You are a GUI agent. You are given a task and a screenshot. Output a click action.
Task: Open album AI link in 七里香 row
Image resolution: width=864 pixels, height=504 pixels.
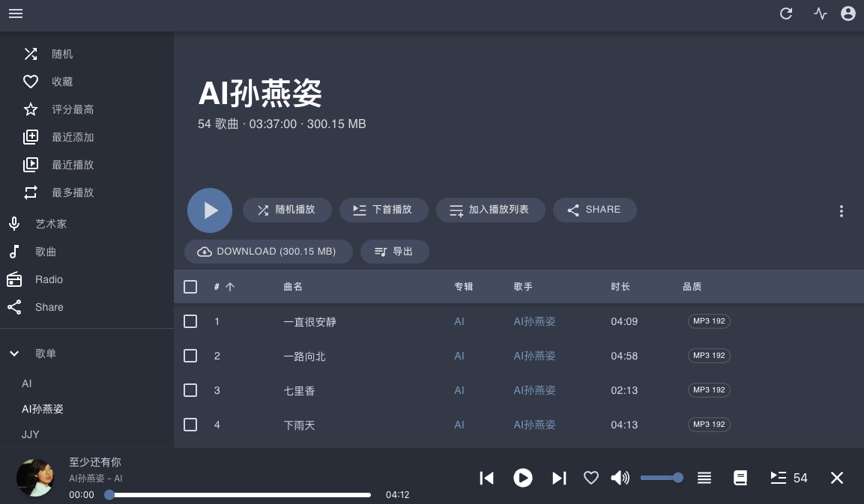pos(459,390)
